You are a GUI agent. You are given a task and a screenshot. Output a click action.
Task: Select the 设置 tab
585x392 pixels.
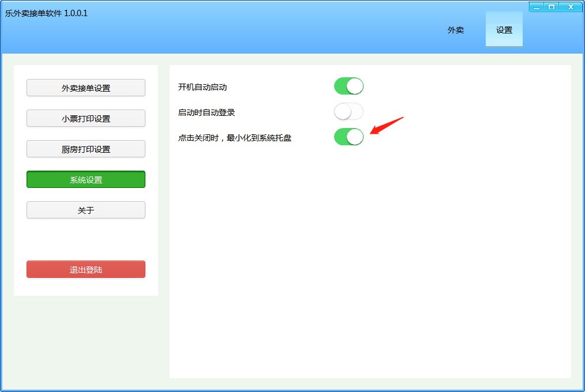(x=504, y=30)
